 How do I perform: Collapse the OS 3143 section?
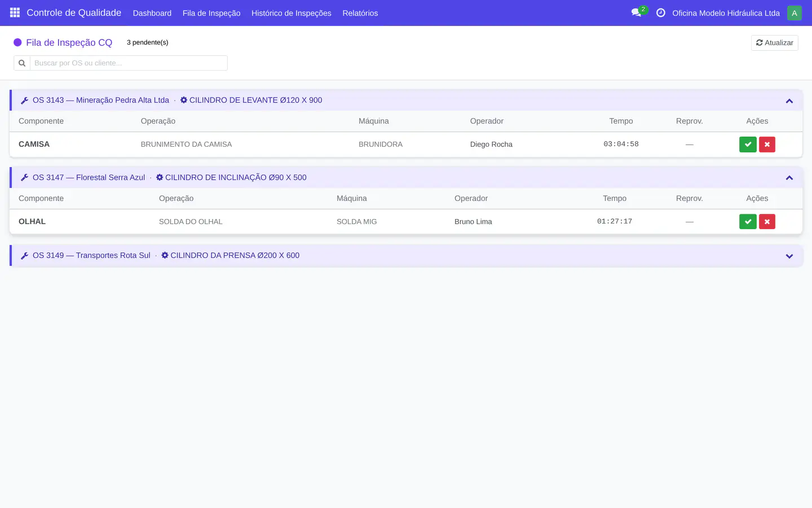789,101
